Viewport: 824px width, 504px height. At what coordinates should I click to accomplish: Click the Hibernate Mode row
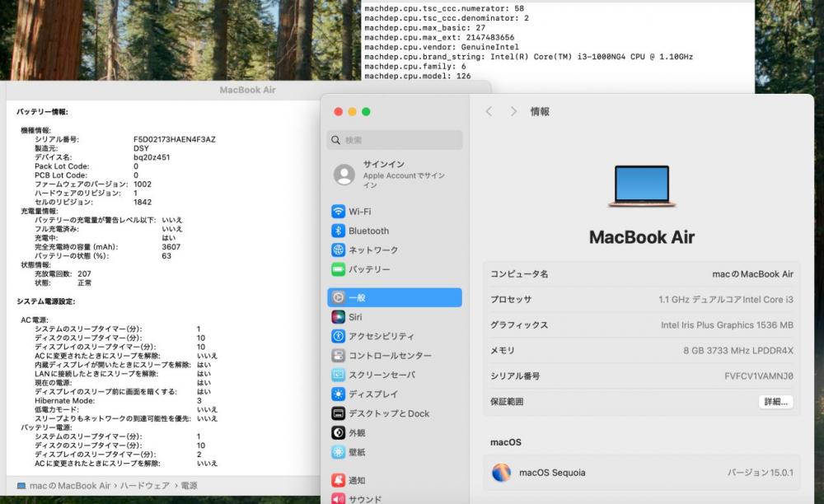tap(119, 400)
